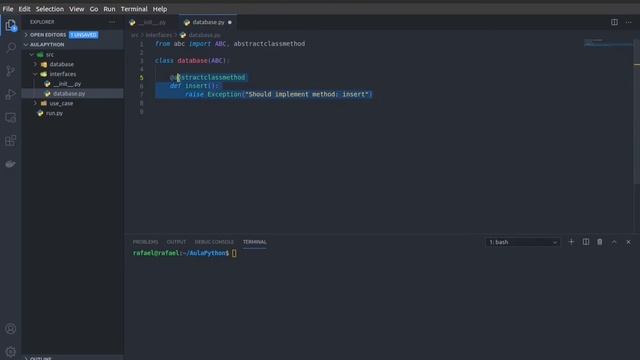Screen dimensions: 640x360
Task: Click the database.py breadcrumb segment
Action: click(x=204, y=36)
